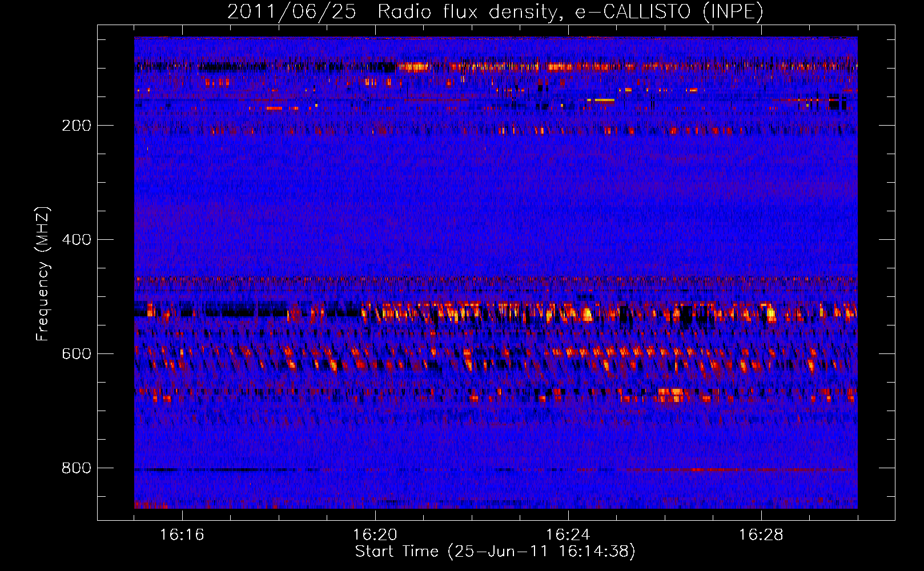Click the 16:20 time tick label

coord(375,535)
